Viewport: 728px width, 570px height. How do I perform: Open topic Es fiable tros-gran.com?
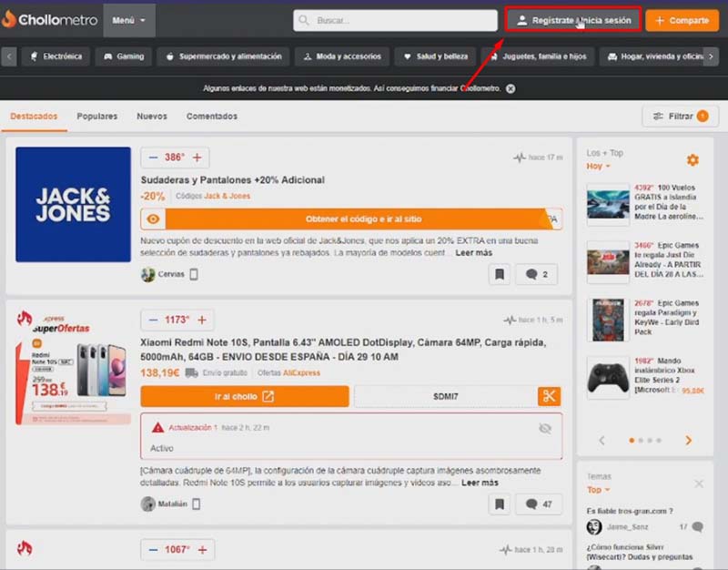pos(630,511)
